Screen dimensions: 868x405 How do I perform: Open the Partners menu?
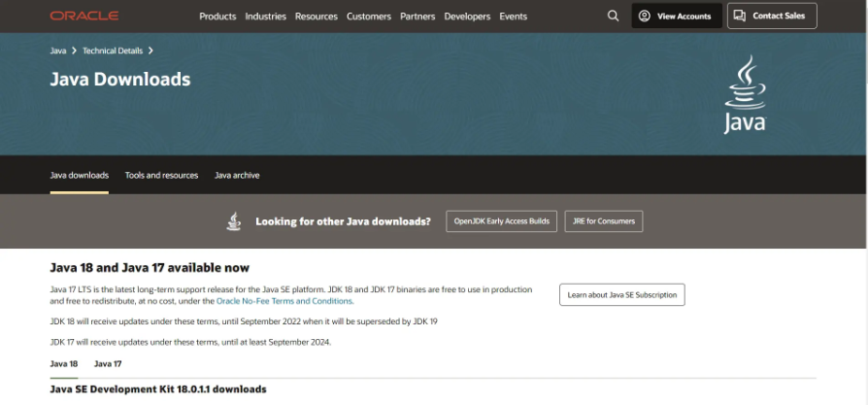point(417,17)
